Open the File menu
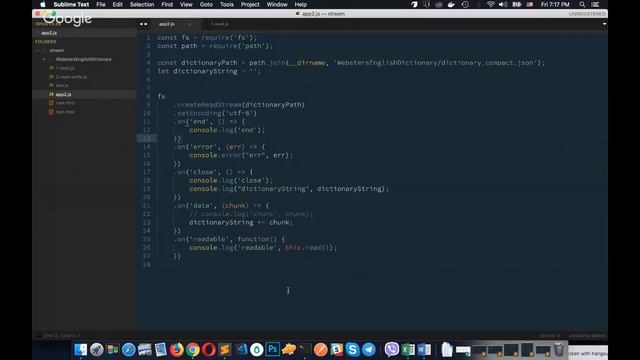Screen dimensions: 640x360 coord(101,4)
